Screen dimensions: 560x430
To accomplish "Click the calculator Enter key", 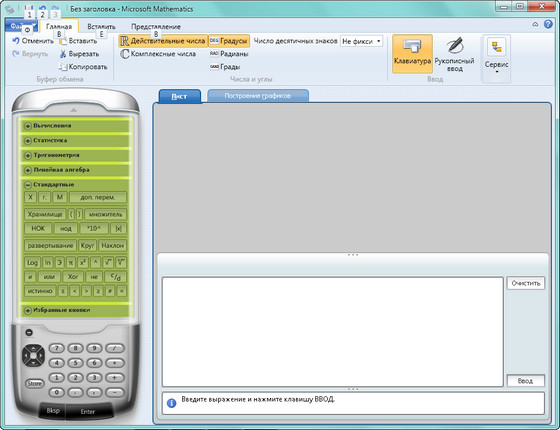I will (x=88, y=411).
